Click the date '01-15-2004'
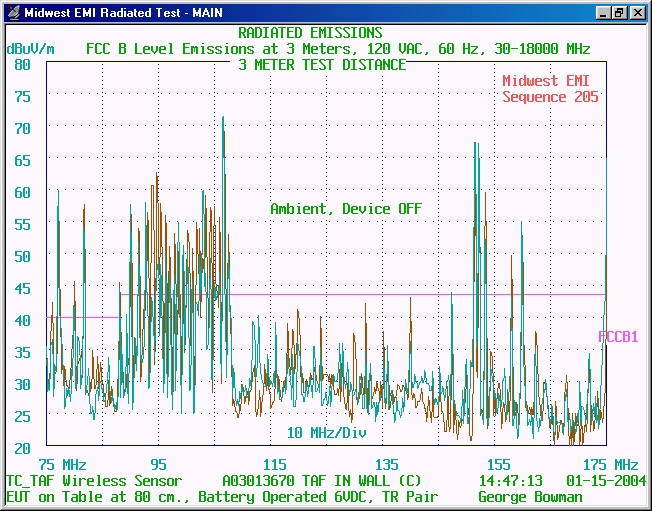This screenshot has width=652, height=511. [x=602, y=481]
